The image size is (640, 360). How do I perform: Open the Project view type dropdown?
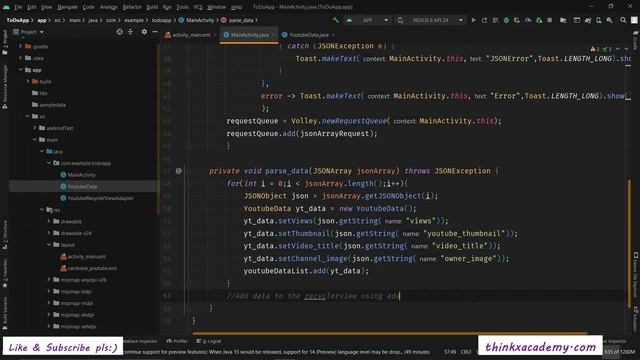(28, 32)
